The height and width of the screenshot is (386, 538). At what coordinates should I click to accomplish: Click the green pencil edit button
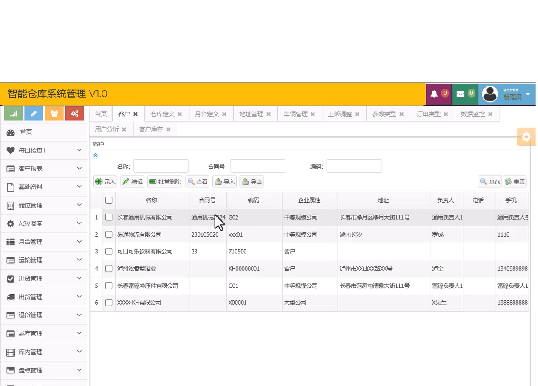pos(132,182)
